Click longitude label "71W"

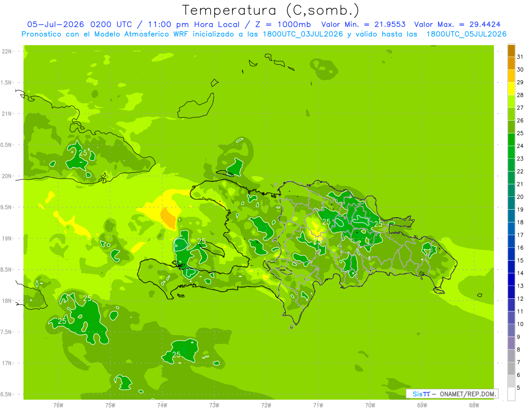(x=318, y=405)
